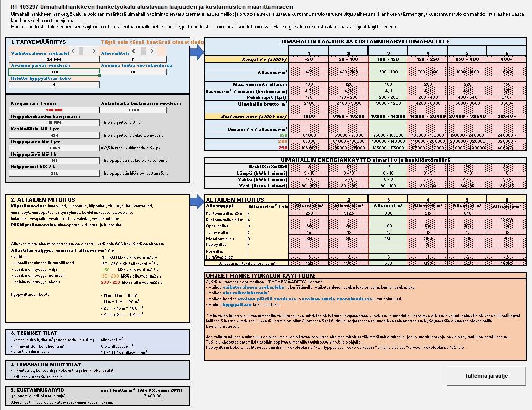This screenshot has width=532, height=410.
Task: Click the Opetusallas row label
Action: tap(217, 226)
